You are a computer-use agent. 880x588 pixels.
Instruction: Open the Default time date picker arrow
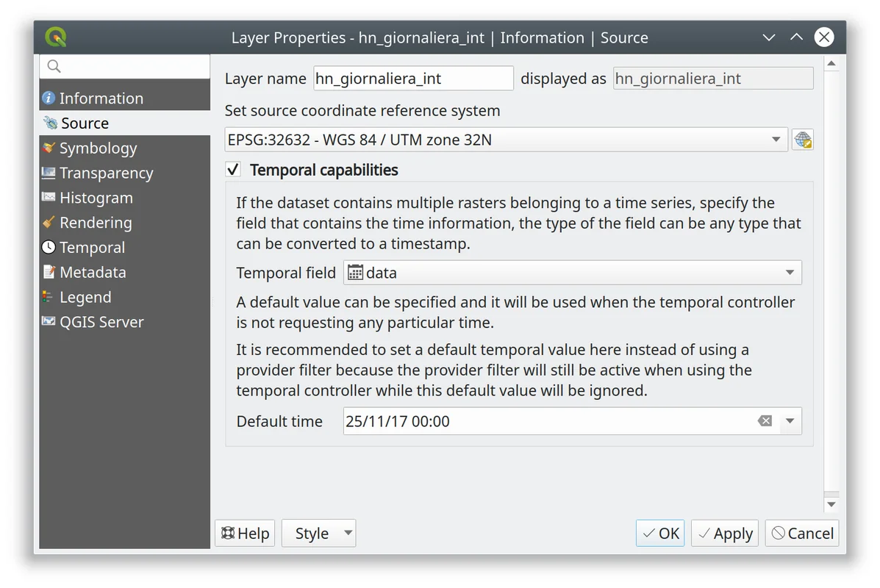[x=790, y=421]
